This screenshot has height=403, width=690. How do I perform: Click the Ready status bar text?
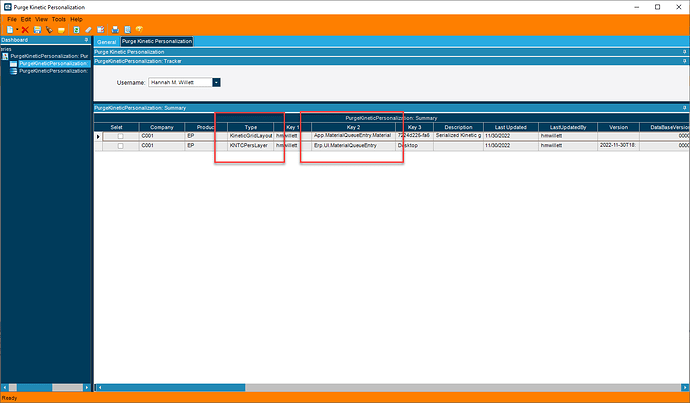(x=10, y=398)
